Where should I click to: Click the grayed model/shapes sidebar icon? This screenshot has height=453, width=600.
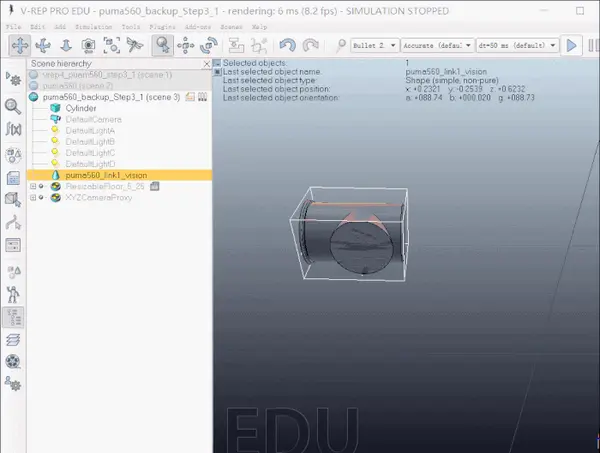[13, 272]
